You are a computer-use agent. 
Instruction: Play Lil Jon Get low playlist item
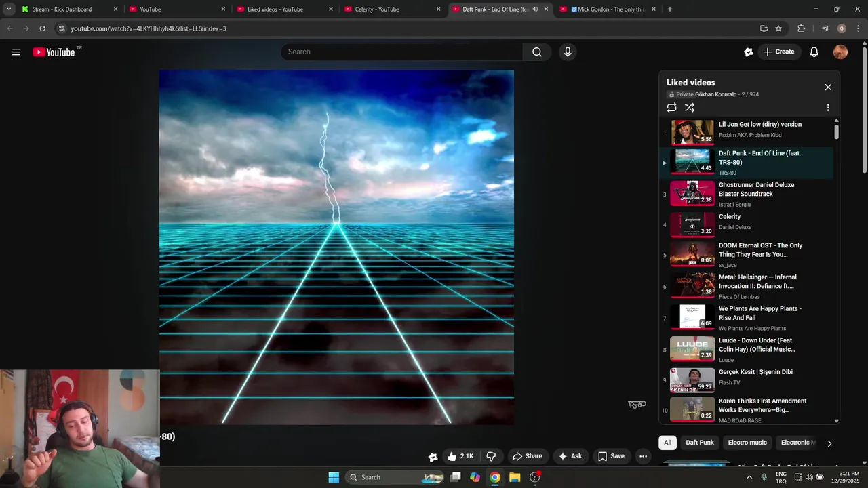pos(746,132)
